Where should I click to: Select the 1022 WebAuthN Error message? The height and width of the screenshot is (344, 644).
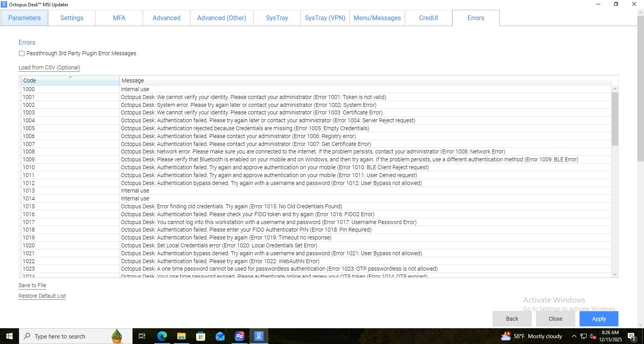click(x=220, y=261)
